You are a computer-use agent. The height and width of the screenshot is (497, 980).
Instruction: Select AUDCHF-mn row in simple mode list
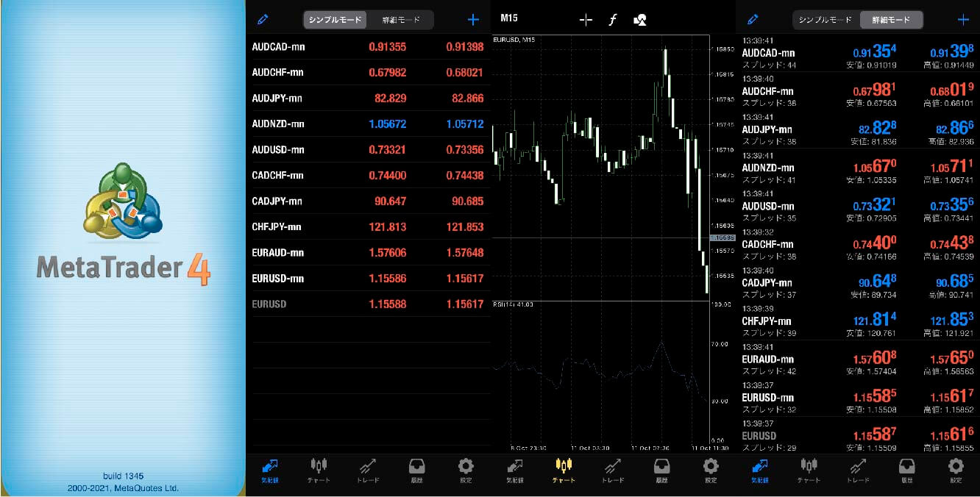coord(368,73)
